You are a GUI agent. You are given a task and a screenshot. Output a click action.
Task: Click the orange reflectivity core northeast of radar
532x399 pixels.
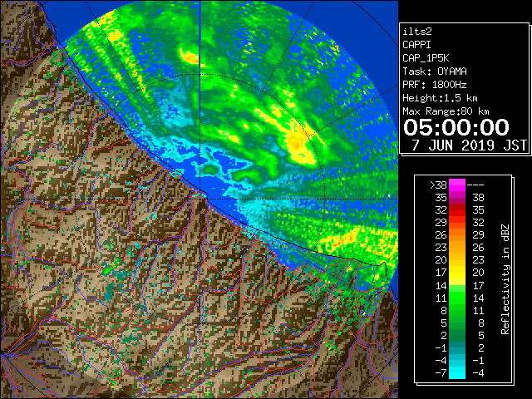296,143
